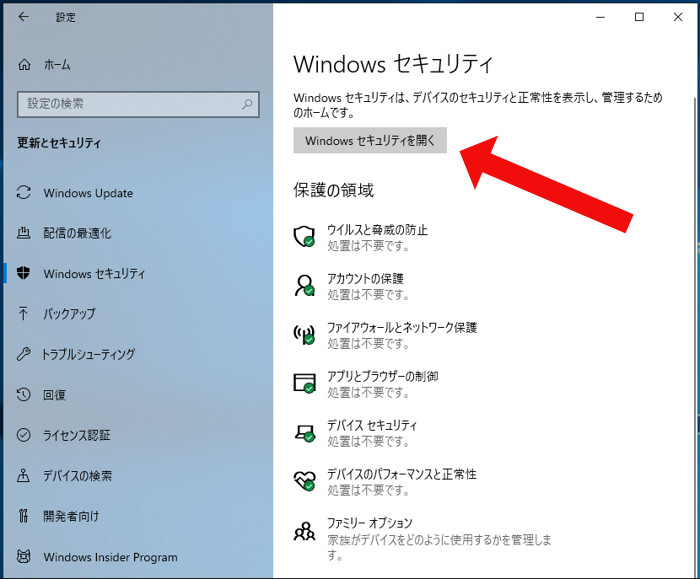
Task: Select ライセンス認証 in sidebar
Action: click(76, 435)
